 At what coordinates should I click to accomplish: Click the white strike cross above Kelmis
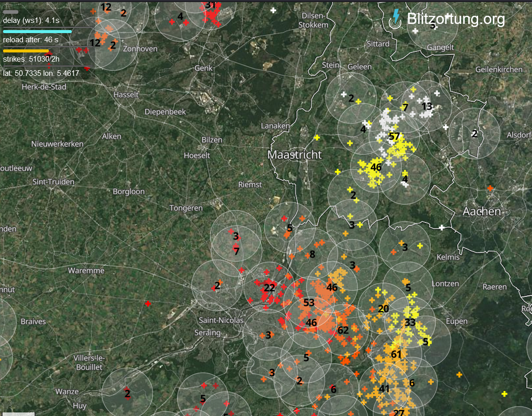point(441,228)
